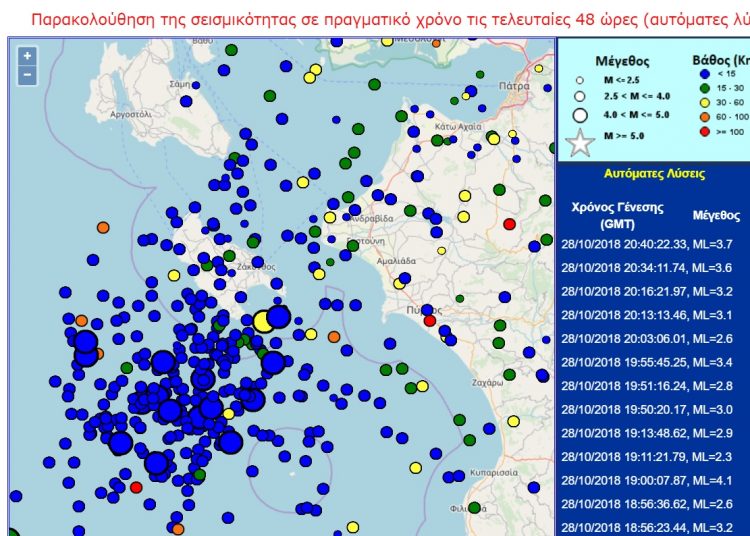Image resolution: width=750 pixels, height=536 pixels.
Task: Select earthquake entry 19:55:45.25 ML=3.4
Action: pos(647,362)
